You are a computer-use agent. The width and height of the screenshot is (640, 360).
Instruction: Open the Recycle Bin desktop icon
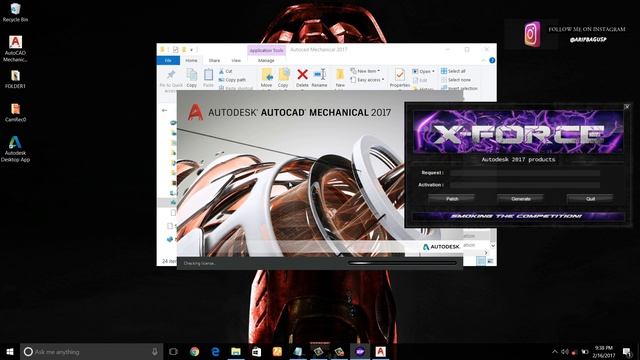point(15,12)
